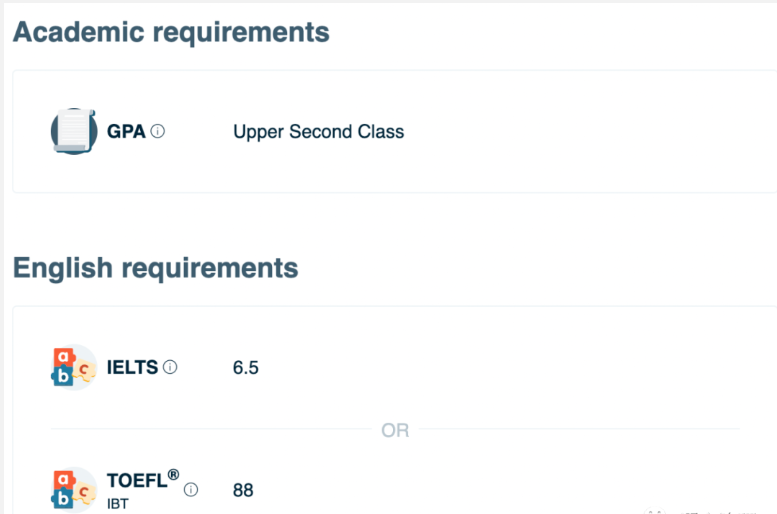The height and width of the screenshot is (514, 777).
Task: Click the OR divider text
Action: (x=395, y=430)
